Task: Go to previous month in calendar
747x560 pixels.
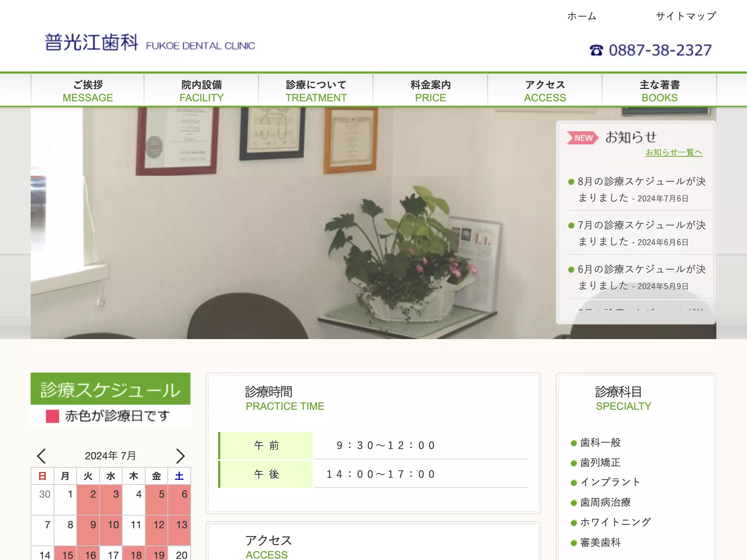Action: coord(41,456)
